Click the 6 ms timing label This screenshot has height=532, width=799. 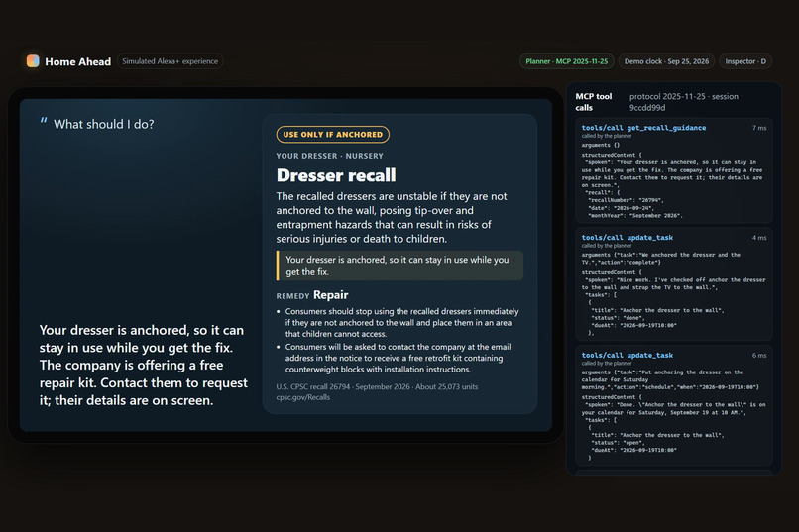(x=759, y=356)
